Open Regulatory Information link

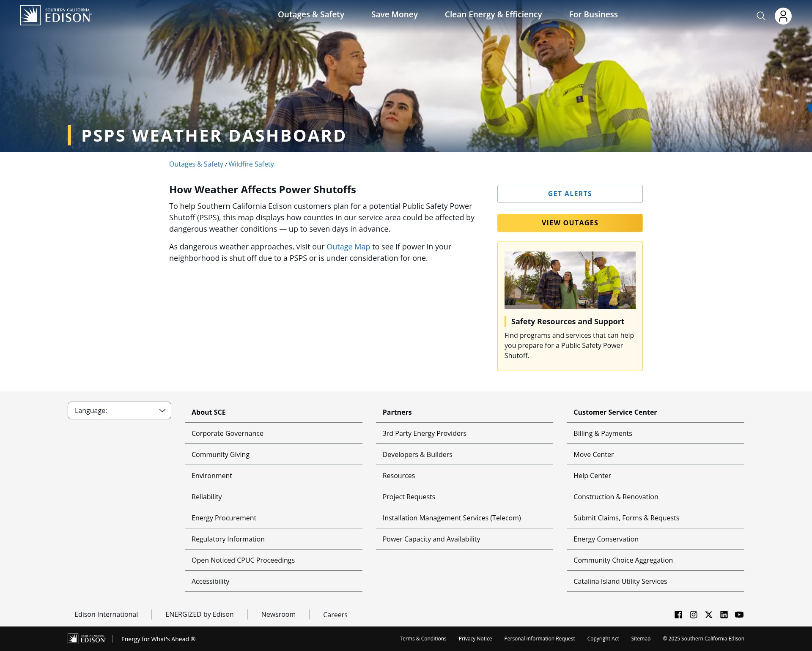[x=228, y=539]
